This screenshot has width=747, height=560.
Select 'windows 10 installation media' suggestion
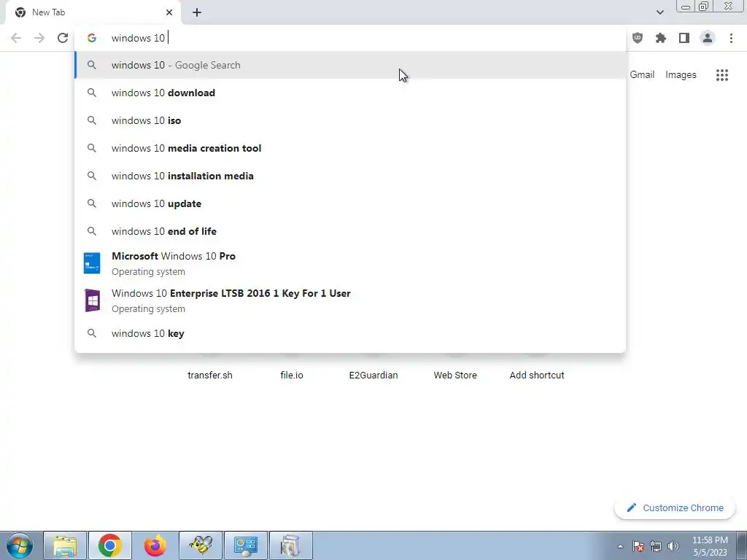click(x=350, y=176)
